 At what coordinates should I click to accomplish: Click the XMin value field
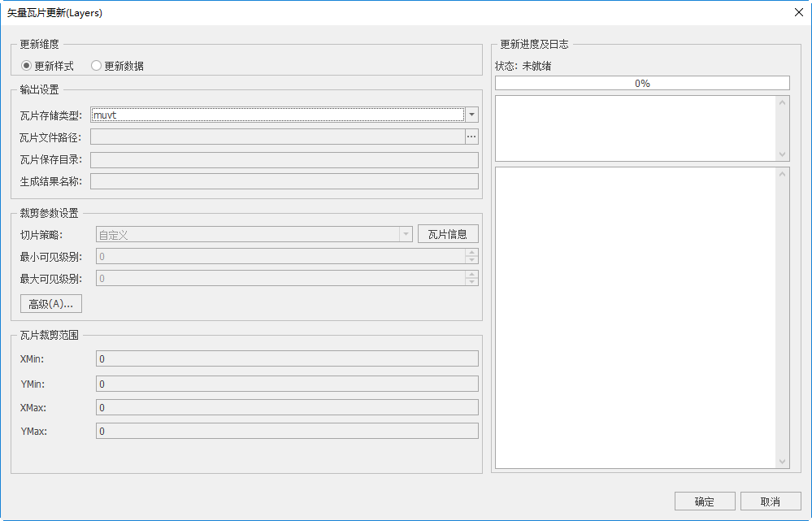click(x=287, y=359)
